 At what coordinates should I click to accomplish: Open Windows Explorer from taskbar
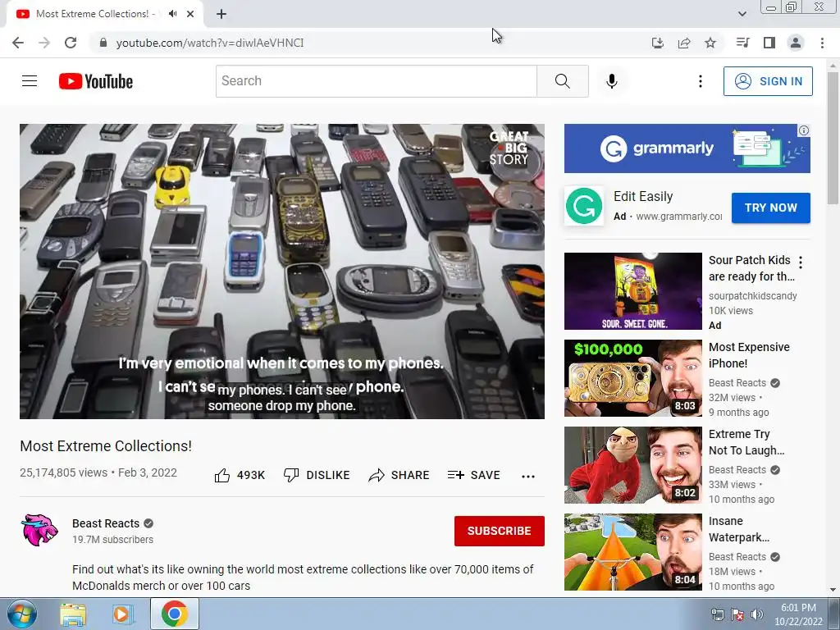[x=72, y=614]
